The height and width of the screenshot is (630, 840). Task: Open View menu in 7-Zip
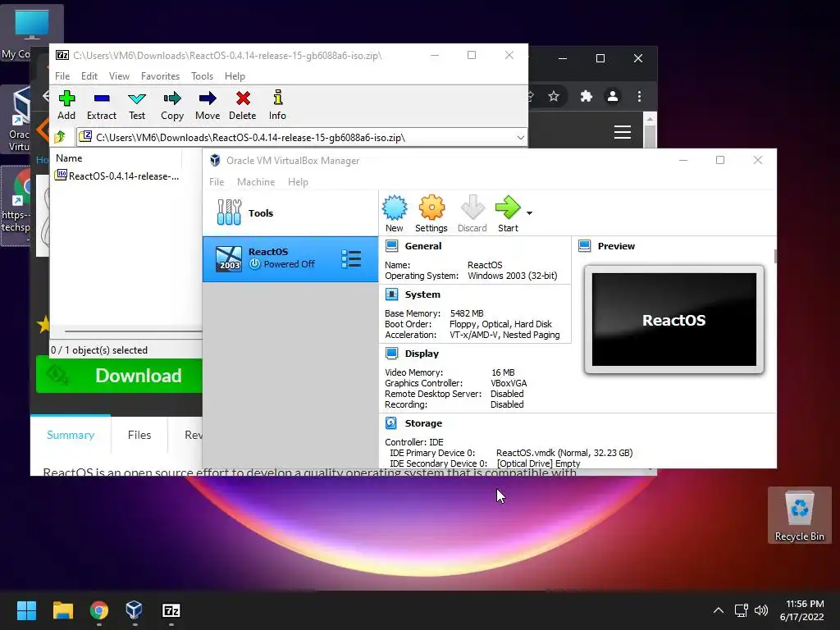pos(120,76)
